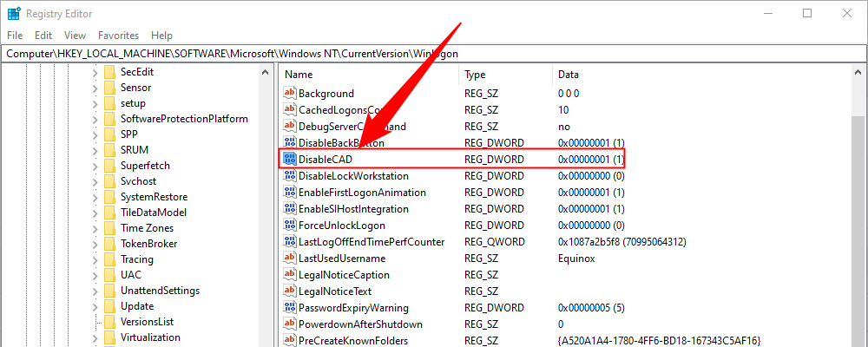Click the VersionsList folder icon
Viewport: 868px width, 347px height.
[x=109, y=322]
